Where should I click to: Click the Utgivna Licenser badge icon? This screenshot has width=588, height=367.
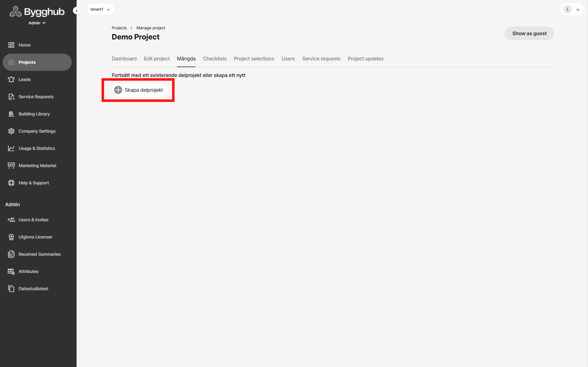pyautogui.click(x=11, y=237)
